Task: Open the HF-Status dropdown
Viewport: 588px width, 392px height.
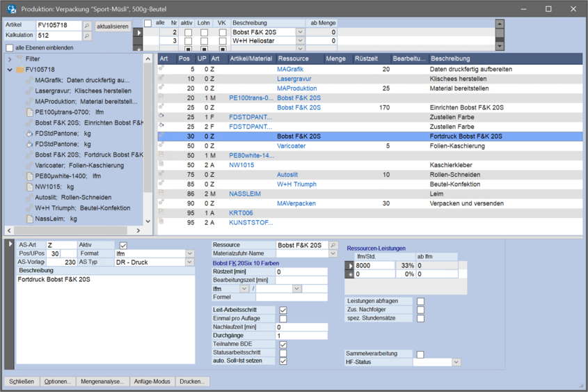Action: (456, 362)
